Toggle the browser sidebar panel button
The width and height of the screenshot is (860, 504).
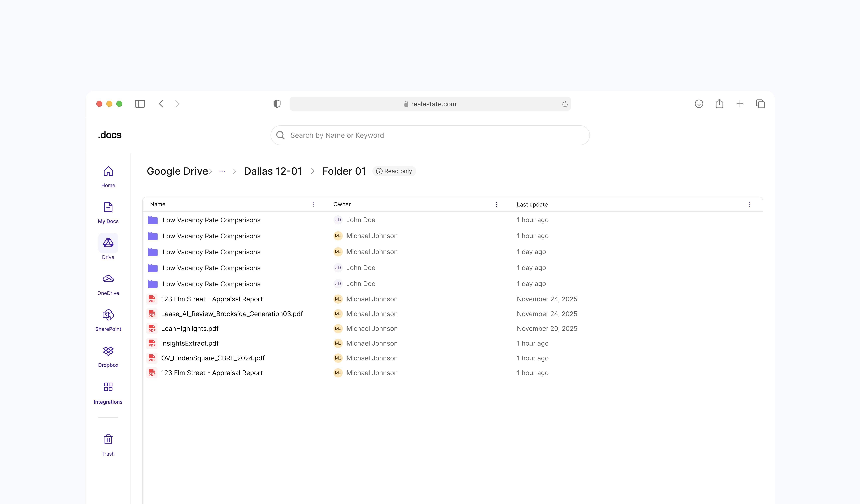140,104
